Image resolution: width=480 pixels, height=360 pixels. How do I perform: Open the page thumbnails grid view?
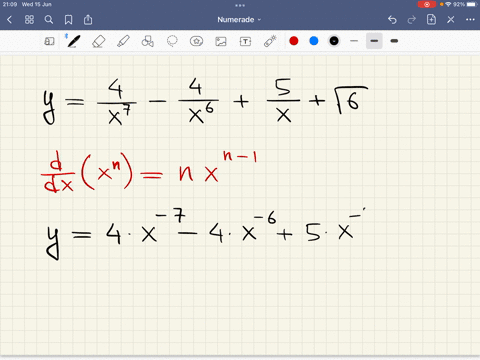29,20
